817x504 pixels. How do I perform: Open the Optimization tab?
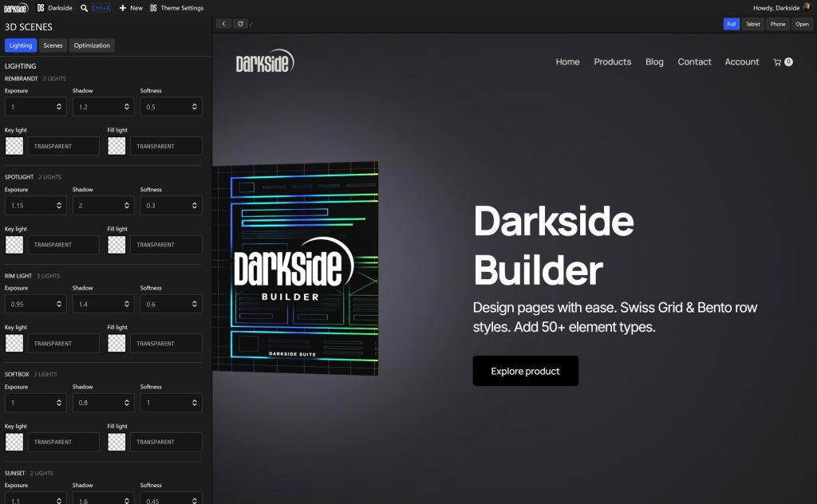click(x=92, y=45)
